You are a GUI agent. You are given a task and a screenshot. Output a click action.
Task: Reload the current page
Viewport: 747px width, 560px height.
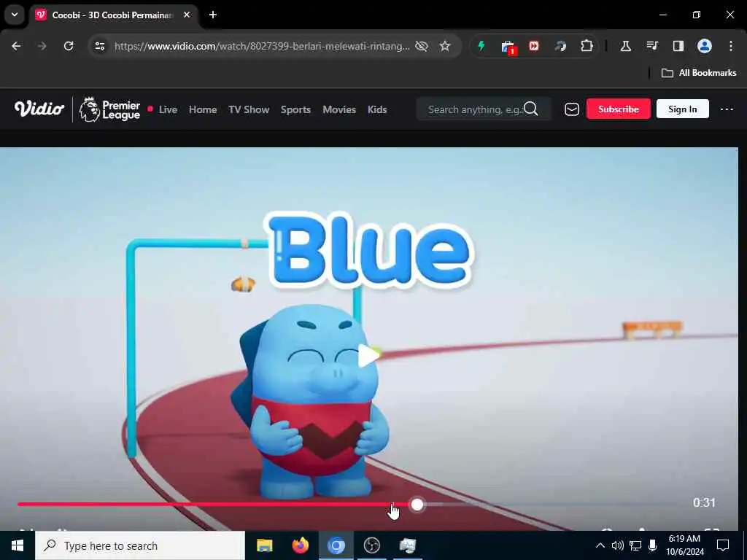pyautogui.click(x=69, y=46)
